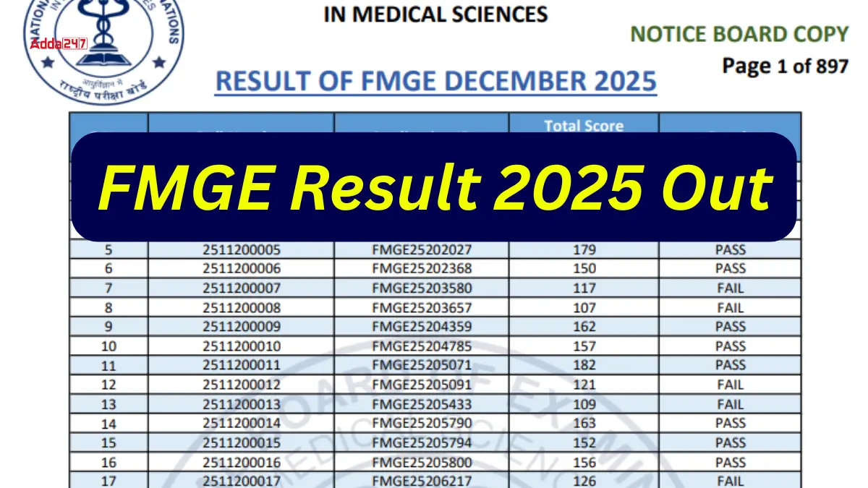Click application number FMGE25204785
This screenshot has height=488, width=868.
click(x=421, y=346)
